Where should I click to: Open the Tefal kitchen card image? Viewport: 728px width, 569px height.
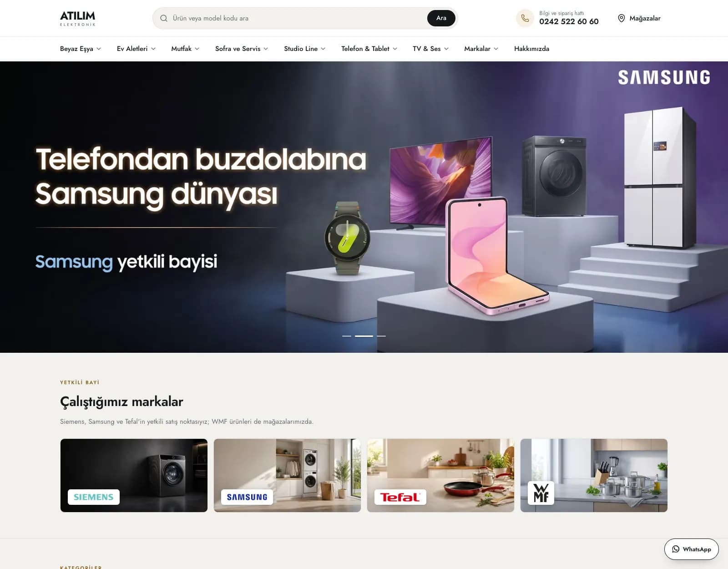tap(440, 475)
